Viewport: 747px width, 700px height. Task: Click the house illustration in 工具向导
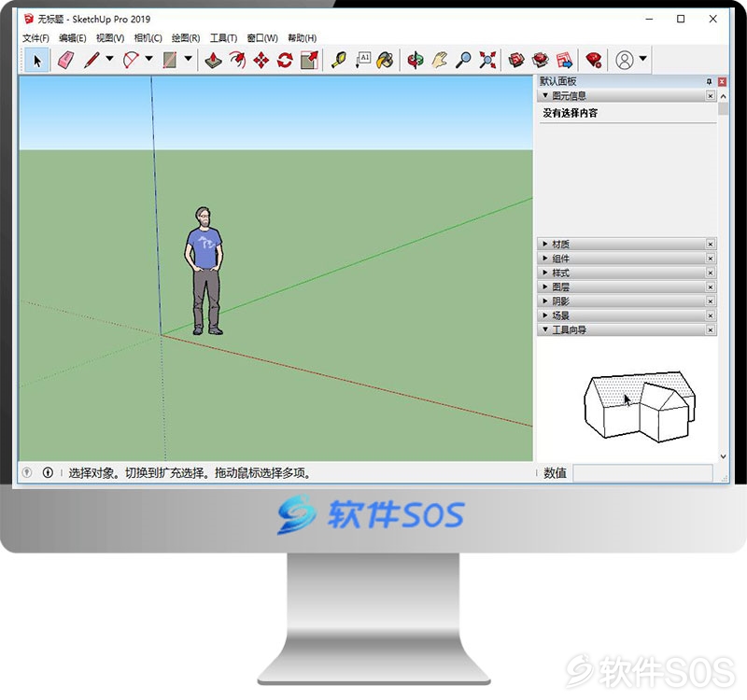pyautogui.click(x=640, y=406)
